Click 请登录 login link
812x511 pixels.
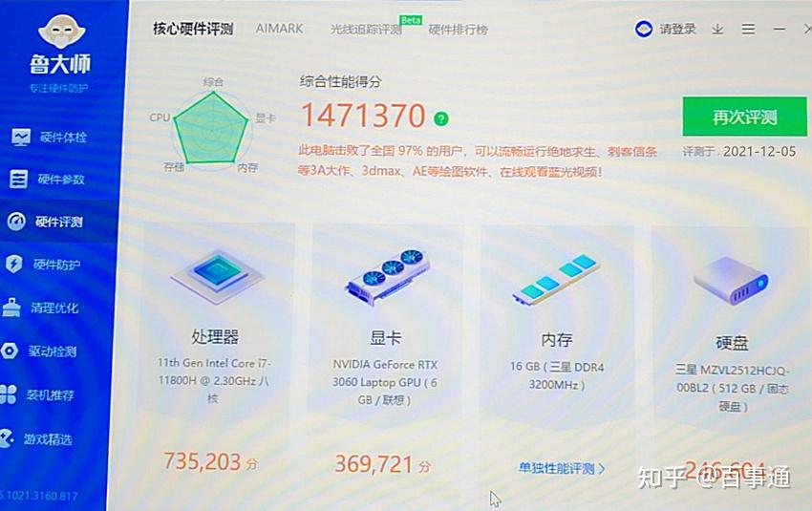pos(677,29)
